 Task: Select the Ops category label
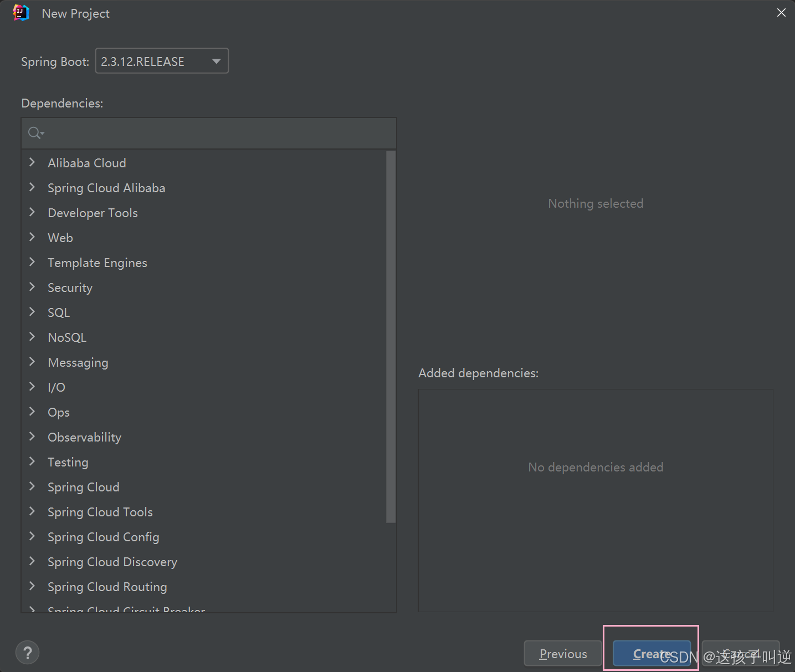(59, 413)
